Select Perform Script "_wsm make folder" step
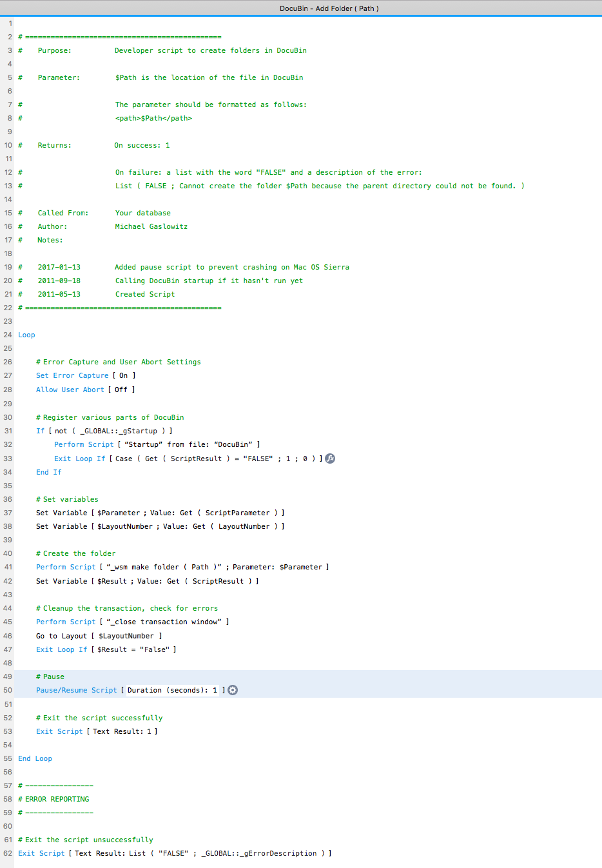Screen dimensions: 602x868 [x=182, y=567]
